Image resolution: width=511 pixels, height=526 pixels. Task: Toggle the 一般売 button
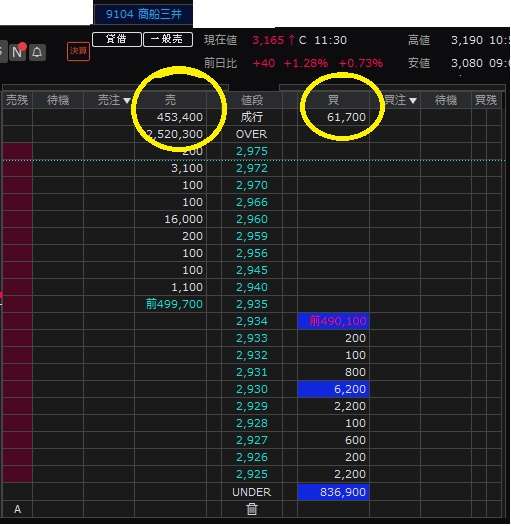(168, 39)
